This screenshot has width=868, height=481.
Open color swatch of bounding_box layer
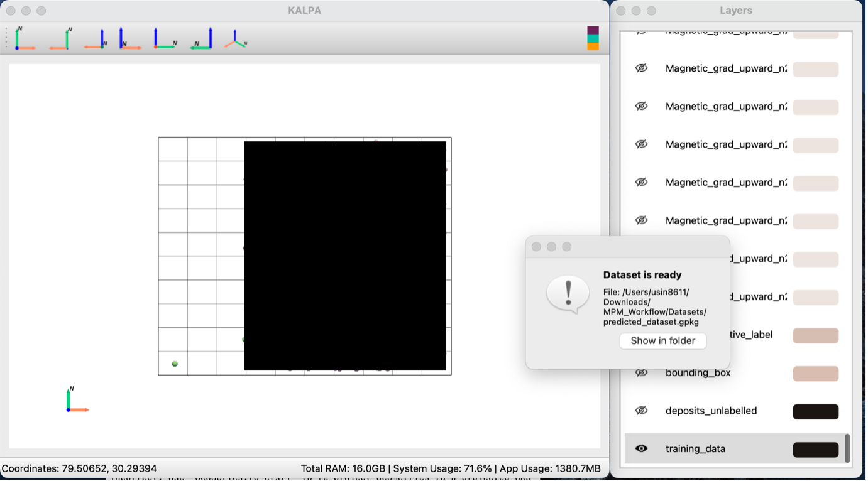(816, 374)
